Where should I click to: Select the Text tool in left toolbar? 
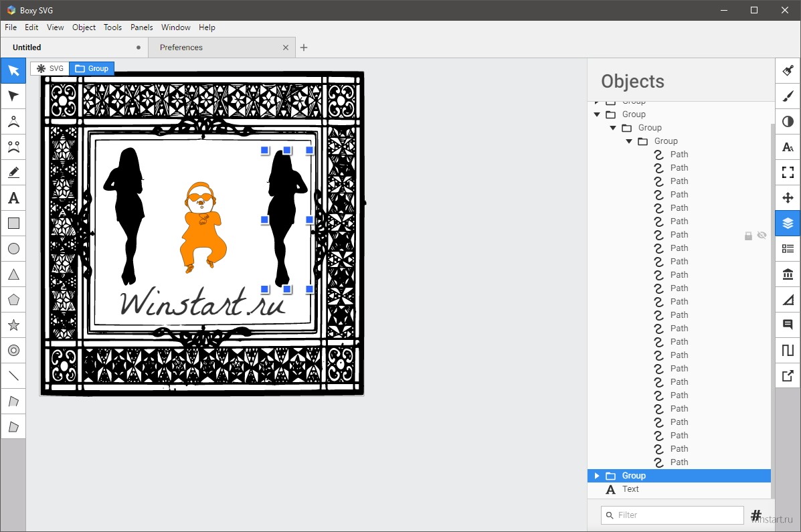pos(13,198)
